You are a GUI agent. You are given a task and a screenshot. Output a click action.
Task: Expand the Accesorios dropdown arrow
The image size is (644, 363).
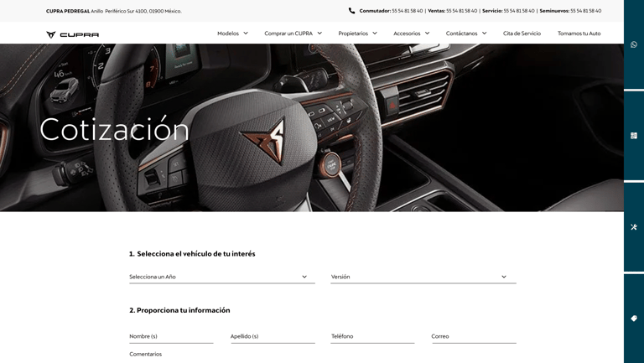pos(427,34)
